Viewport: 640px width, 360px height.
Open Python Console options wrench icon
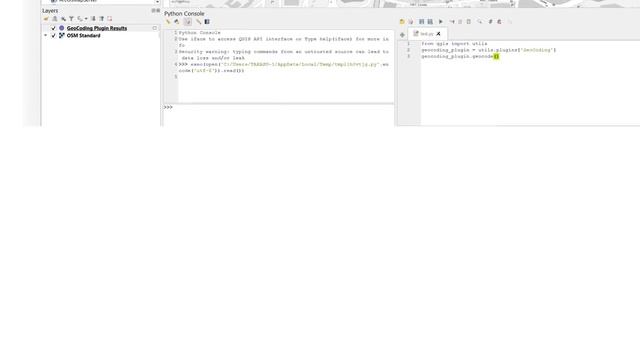coord(198,22)
